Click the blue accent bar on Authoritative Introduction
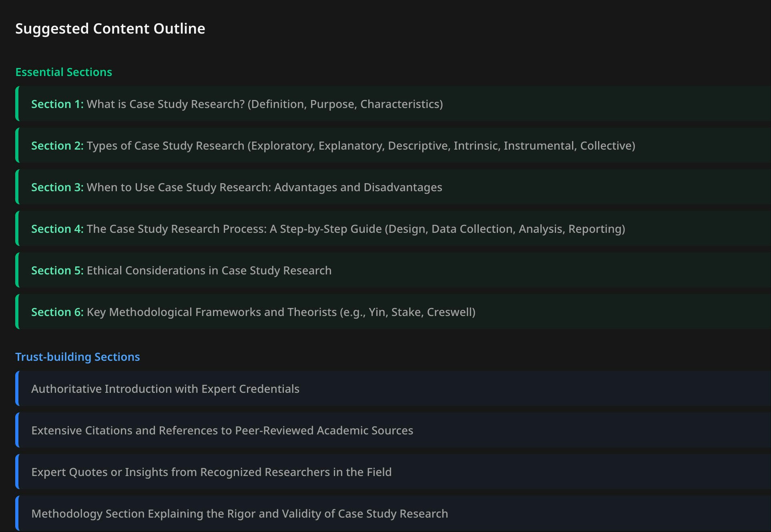Screen dimensions: 771x532 point(17,388)
